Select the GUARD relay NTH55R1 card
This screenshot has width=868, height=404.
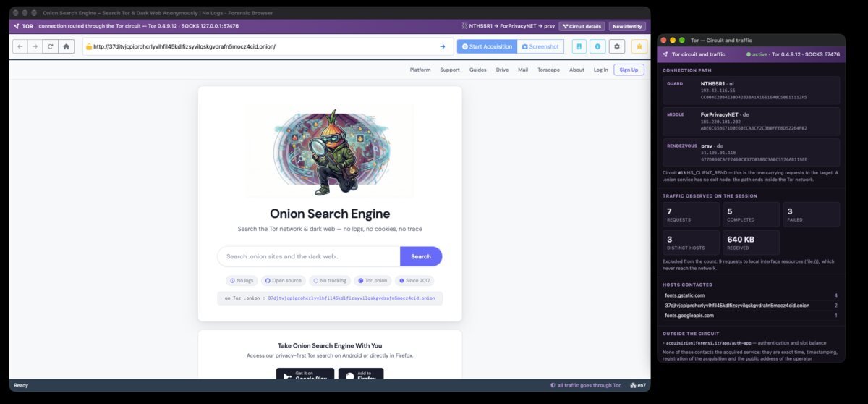752,91
